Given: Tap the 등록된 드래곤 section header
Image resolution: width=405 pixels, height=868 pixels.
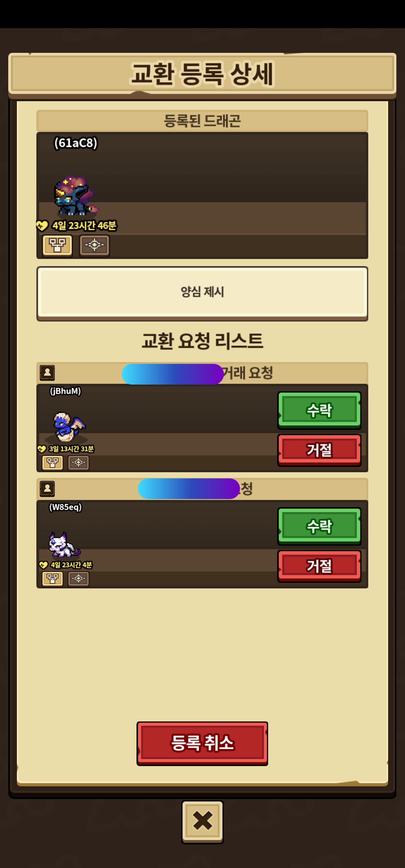Looking at the screenshot, I should tap(202, 121).
